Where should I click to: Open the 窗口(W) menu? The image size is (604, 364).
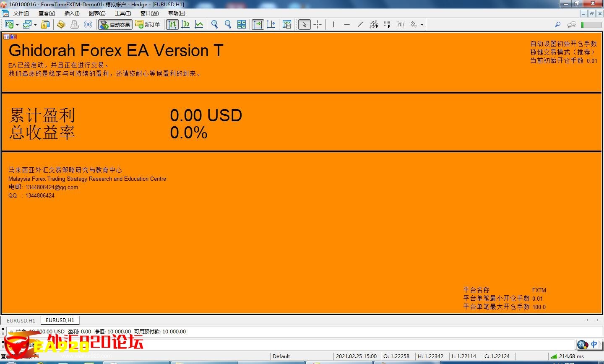pos(149,13)
